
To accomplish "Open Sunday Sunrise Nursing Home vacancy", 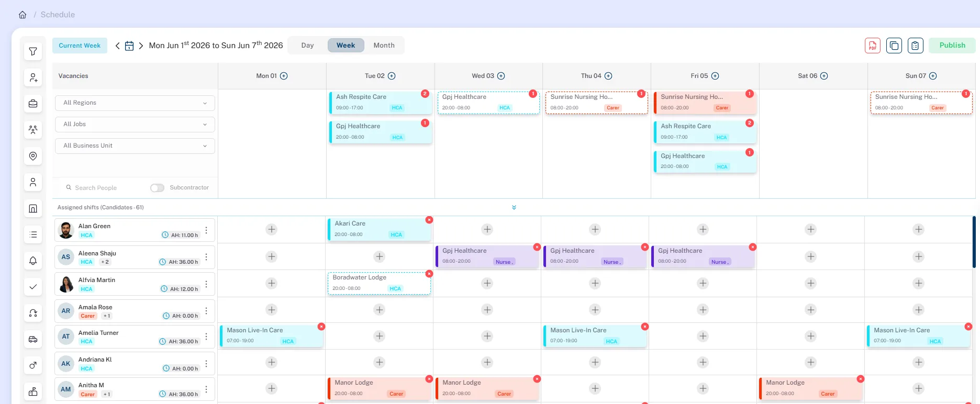I will tap(921, 102).
